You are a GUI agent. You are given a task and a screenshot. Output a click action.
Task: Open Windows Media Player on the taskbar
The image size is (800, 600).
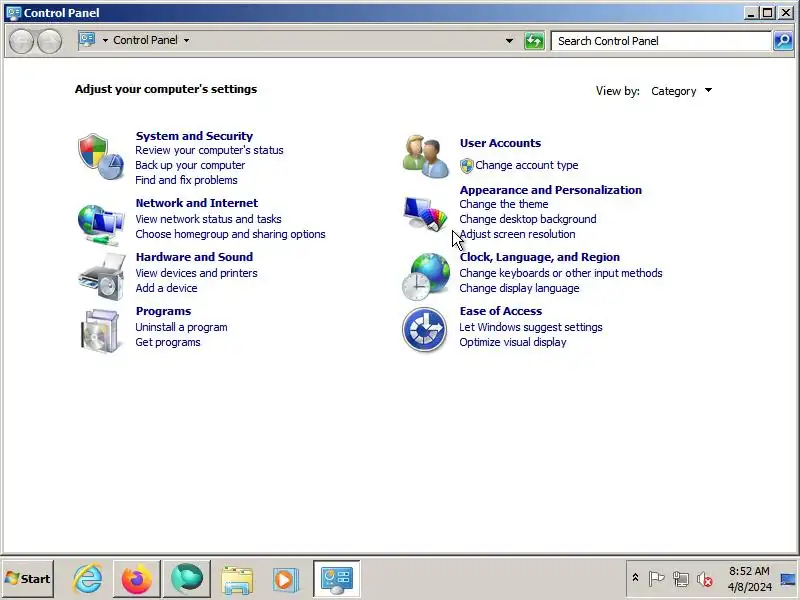(x=284, y=579)
